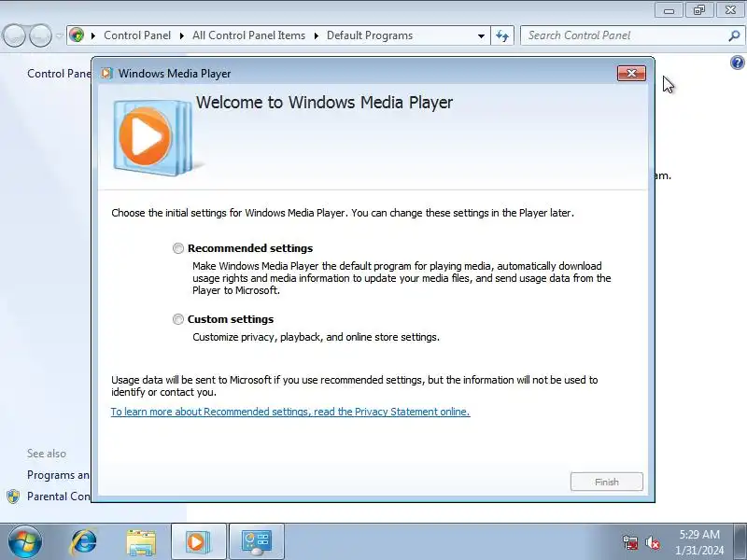
Task: Click Default Programs breadcrumb
Action: tap(370, 35)
